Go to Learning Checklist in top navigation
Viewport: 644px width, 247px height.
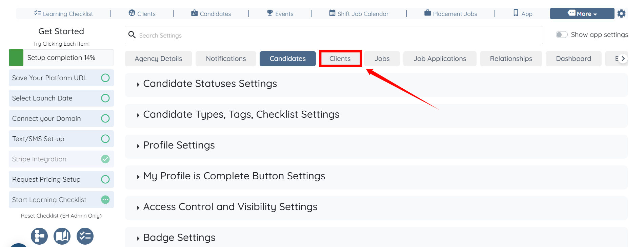pyautogui.click(x=63, y=14)
